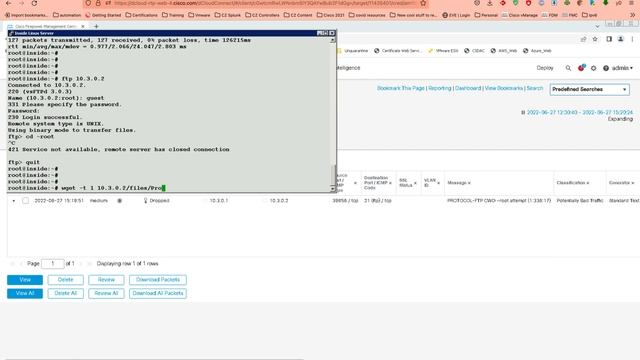Click the Download Packets button
Image resolution: width=640 pixels, height=360 pixels.
tap(158, 280)
